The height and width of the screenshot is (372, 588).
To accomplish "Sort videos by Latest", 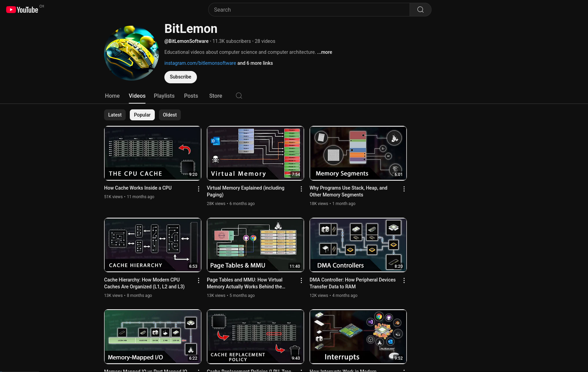I will pyautogui.click(x=115, y=115).
